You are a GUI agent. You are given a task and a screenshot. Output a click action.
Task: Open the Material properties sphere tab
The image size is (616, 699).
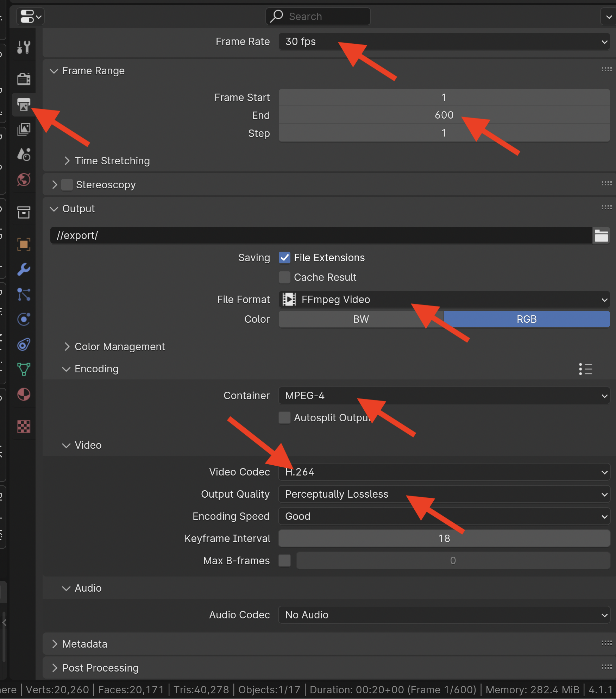[24, 394]
